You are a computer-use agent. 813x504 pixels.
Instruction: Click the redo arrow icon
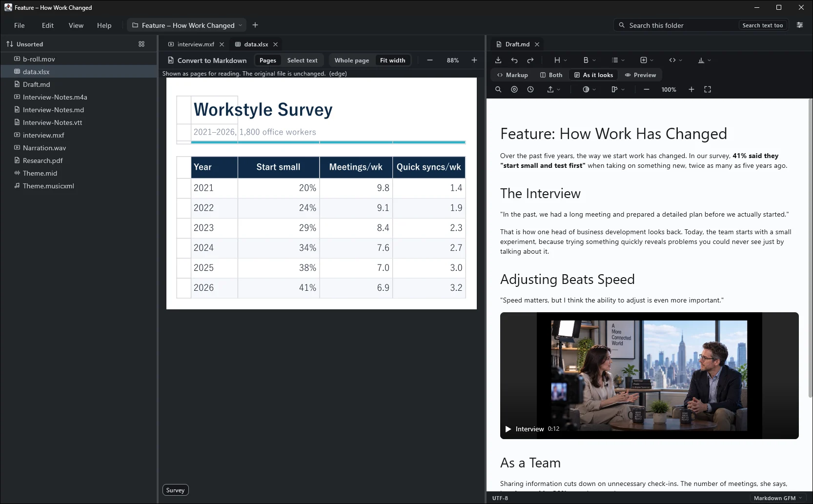tap(530, 60)
